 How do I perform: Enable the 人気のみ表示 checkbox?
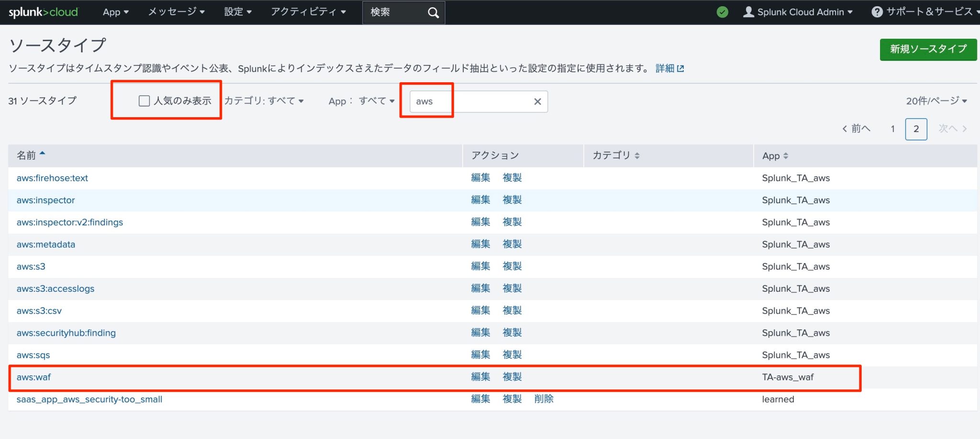coord(144,101)
